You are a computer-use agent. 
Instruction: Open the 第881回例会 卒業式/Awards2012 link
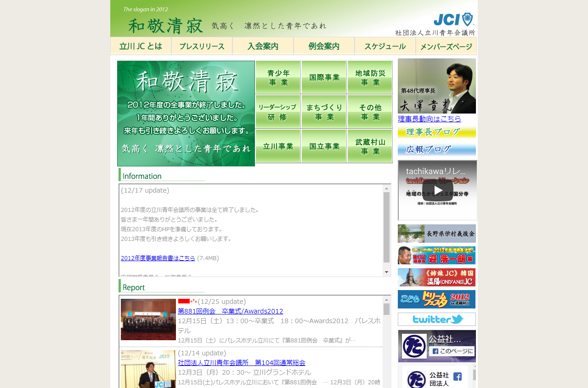coord(231,311)
